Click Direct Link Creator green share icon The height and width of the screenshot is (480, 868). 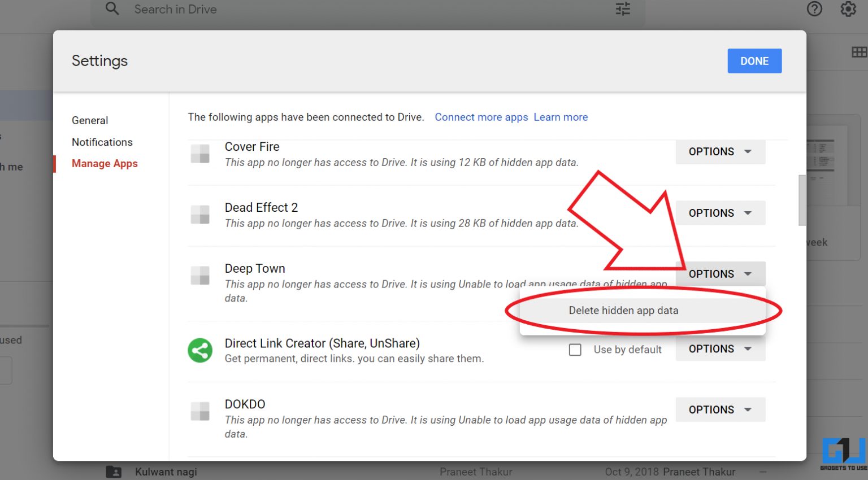point(200,350)
